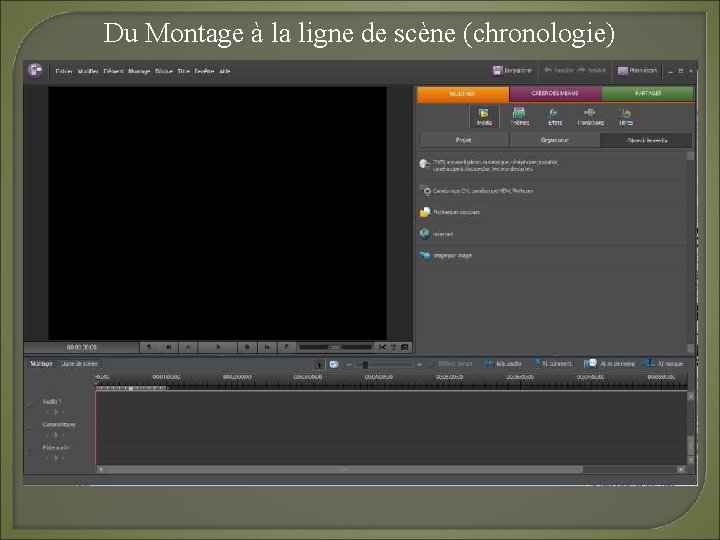This screenshot has width=720, height=540.
Task: Click the Rétablir redo button
Action: click(591, 70)
